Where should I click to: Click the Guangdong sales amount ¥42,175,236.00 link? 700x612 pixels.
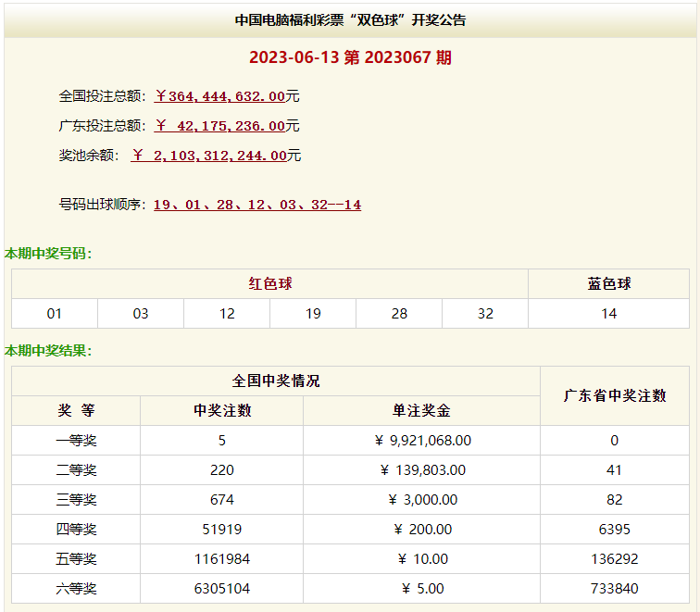click(x=219, y=126)
